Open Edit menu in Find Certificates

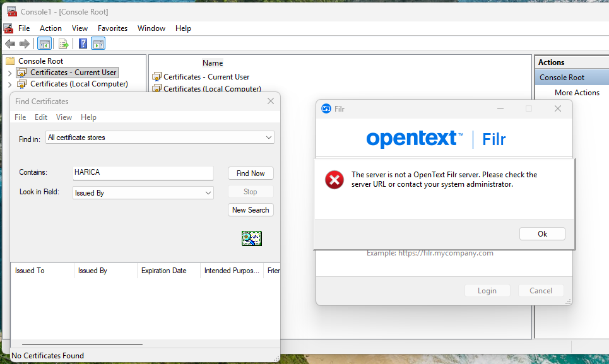click(41, 117)
